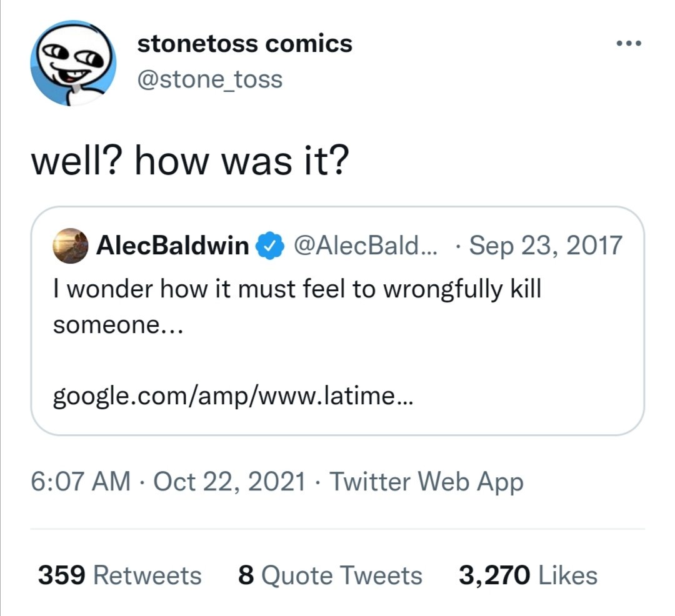Click the Oct 22, 2021 date

229,482
